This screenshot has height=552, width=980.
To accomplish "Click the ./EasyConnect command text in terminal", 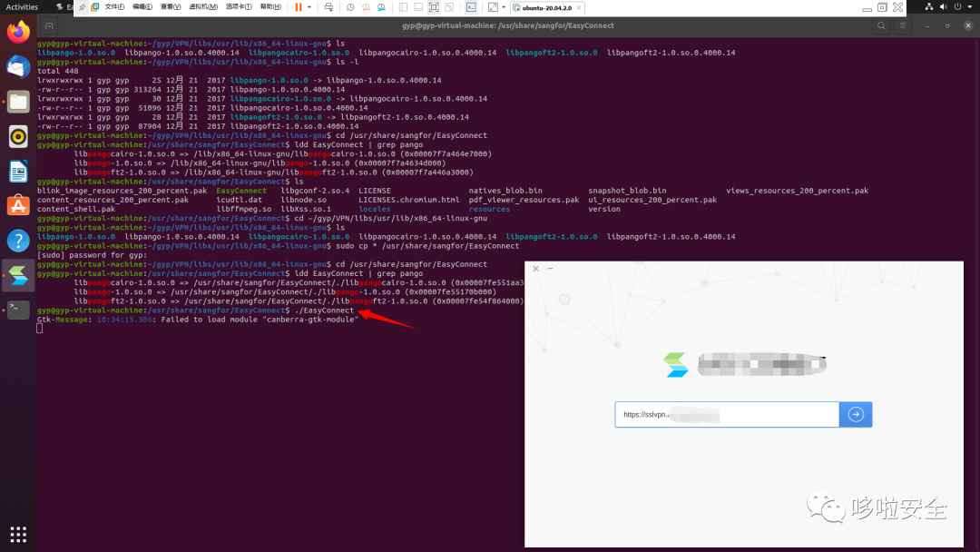I will click(x=324, y=310).
